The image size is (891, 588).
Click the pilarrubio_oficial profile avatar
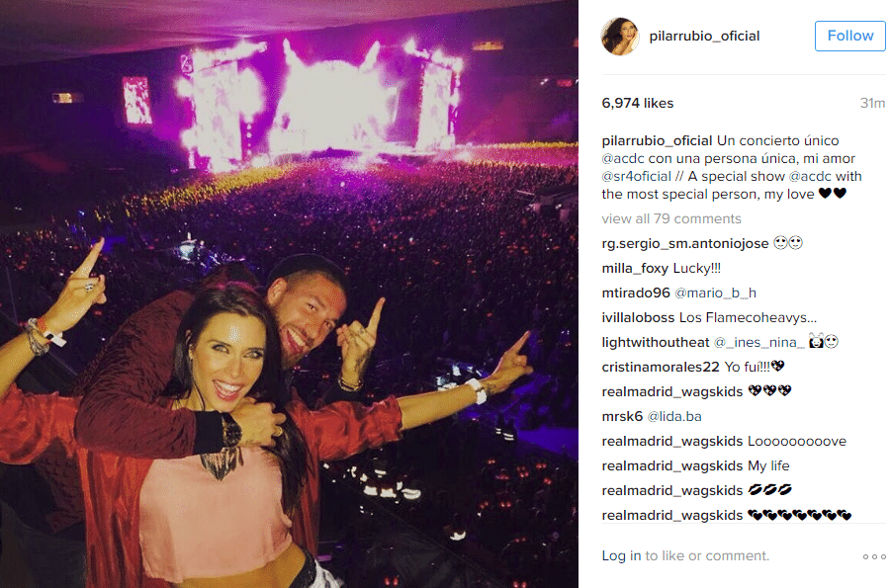point(620,37)
